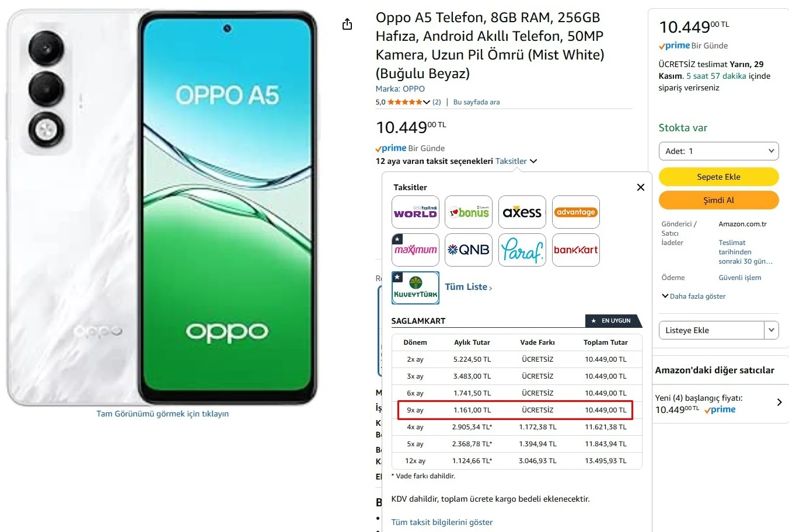Select the World card installment option
This screenshot has width=789, height=532.
click(x=415, y=212)
